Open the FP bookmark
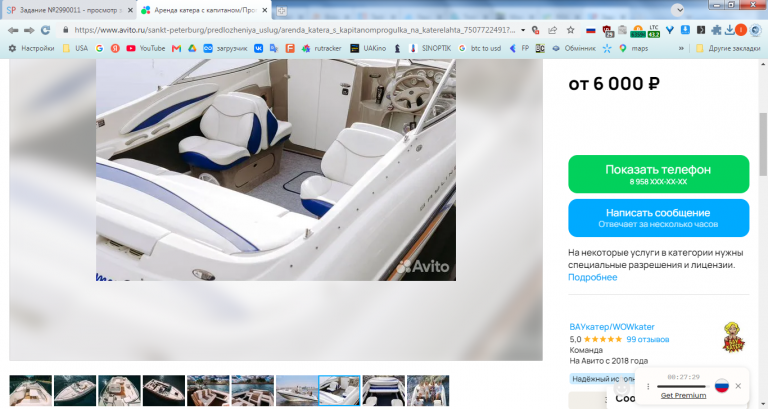768x409 pixels. coord(519,48)
